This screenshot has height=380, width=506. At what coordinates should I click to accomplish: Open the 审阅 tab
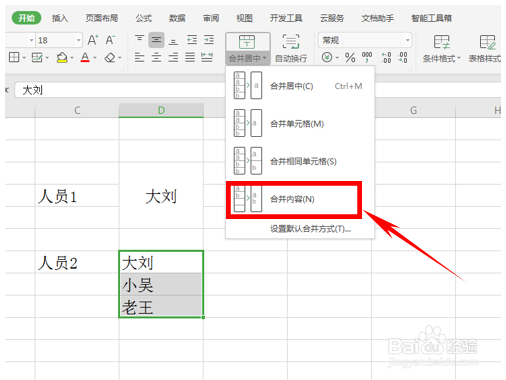211,18
